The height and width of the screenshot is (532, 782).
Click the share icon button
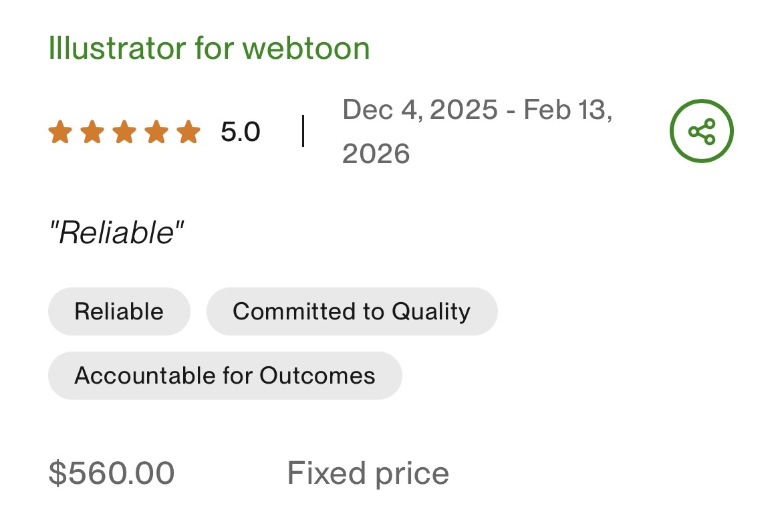701,131
